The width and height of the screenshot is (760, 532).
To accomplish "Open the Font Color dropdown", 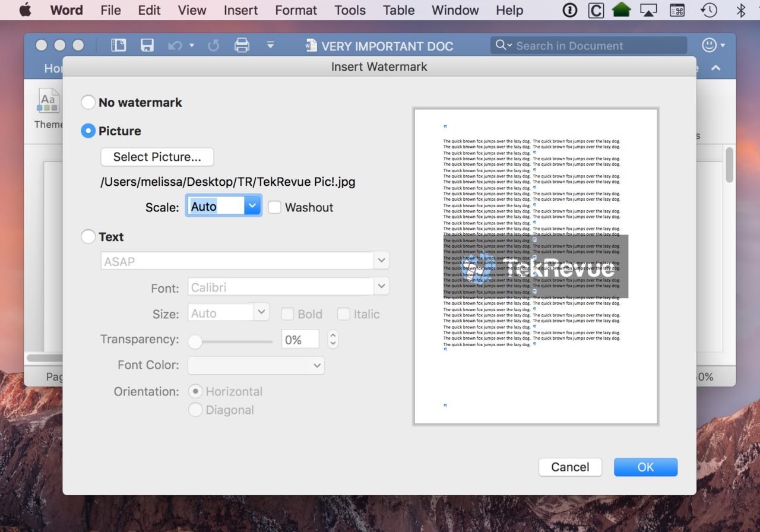I will pyautogui.click(x=316, y=365).
